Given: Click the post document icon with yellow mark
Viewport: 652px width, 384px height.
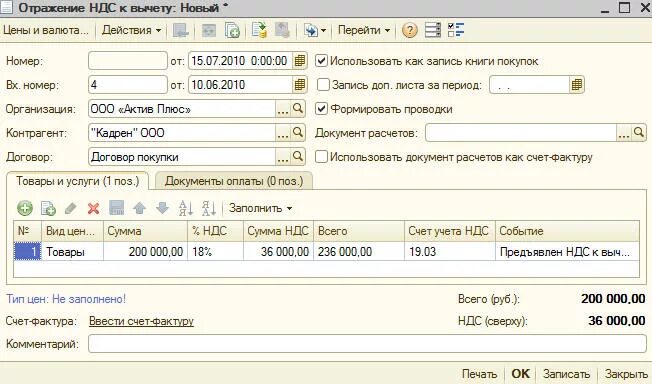Looking at the screenshot, I should tap(259, 30).
